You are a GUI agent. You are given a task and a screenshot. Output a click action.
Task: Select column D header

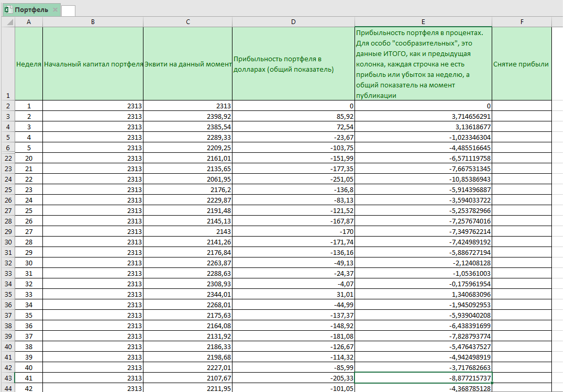tap(293, 22)
